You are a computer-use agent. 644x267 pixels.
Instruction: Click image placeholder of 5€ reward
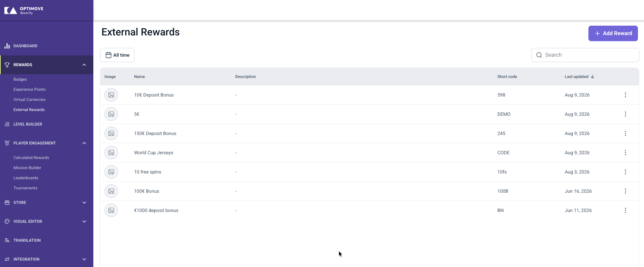[111, 114]
